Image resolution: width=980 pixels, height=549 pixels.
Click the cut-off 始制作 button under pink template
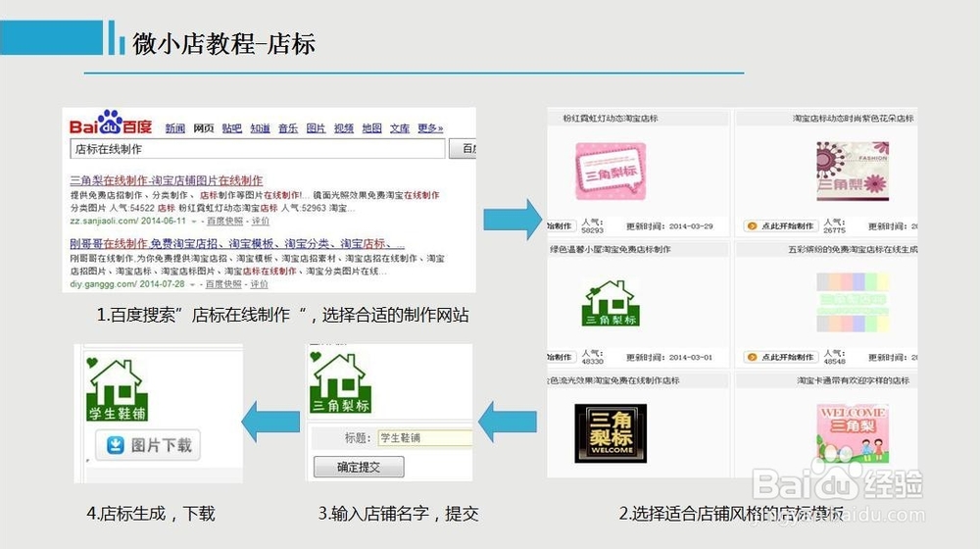pyautogui.click(x=561, y=225)
